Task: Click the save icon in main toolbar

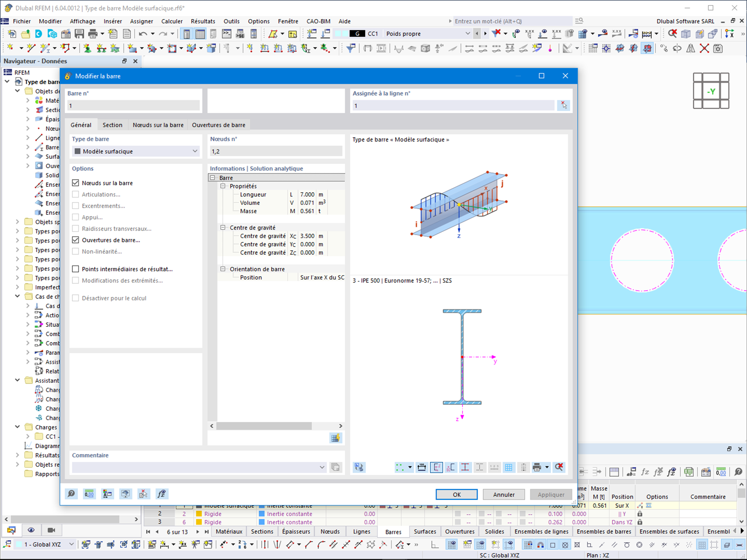Action: (x=79, y=34)
